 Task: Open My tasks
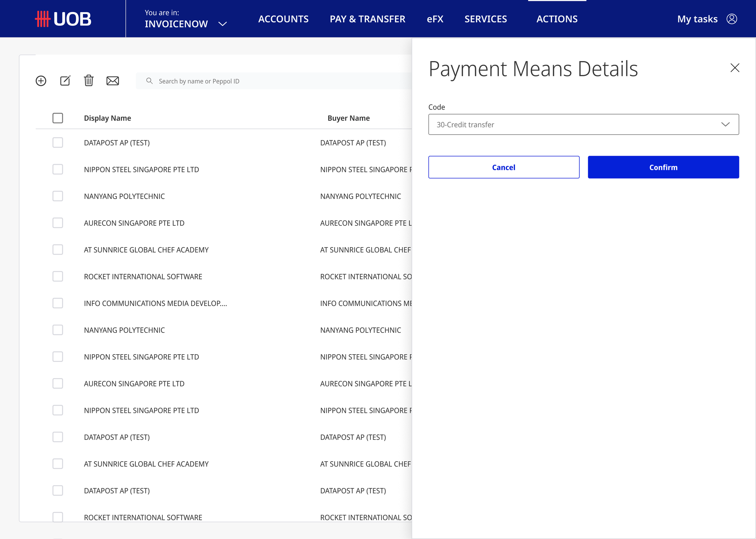point(697,19)
